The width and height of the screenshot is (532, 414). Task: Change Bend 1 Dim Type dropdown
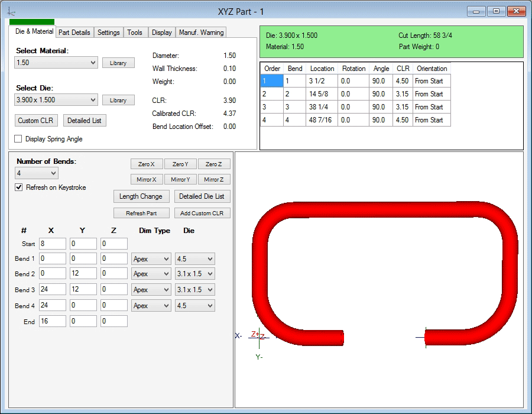151,259
